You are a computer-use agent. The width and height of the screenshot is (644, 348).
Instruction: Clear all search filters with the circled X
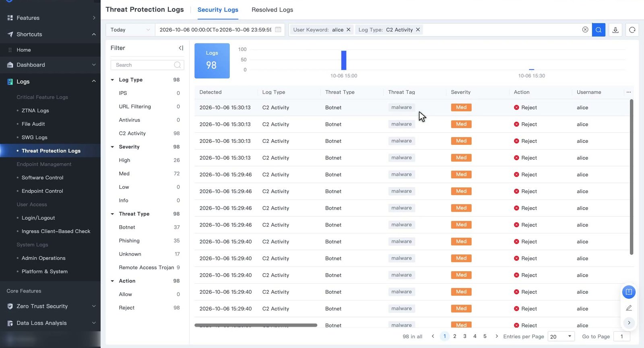click(585, 30)
